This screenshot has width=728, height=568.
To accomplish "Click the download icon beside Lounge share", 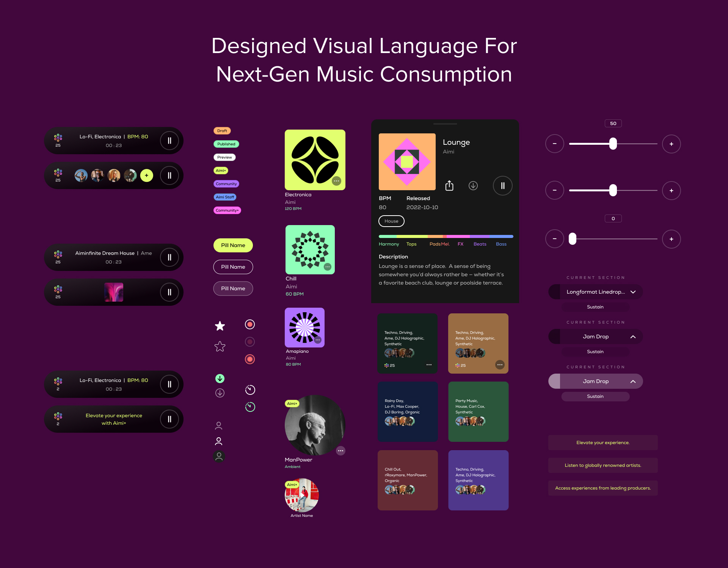I will pyautogui.click(x=473, y=186).
